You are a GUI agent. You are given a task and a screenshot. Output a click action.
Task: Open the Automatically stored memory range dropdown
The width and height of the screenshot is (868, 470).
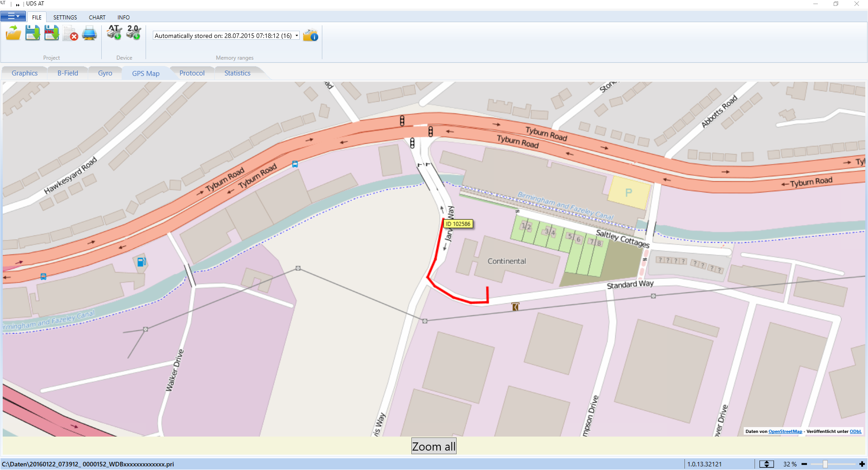tap(297, 36)
